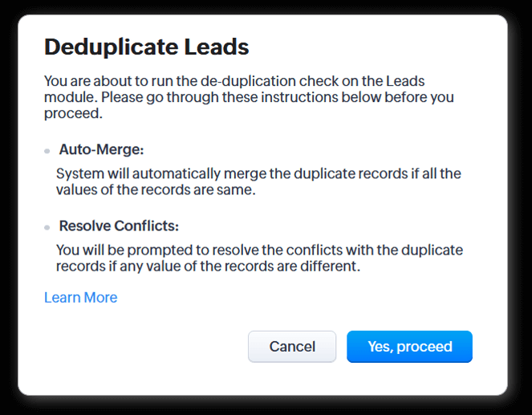Click the bullet dot beside Resolve Conflicts
This screenshot has height=415, width=532.
point(47,227)
